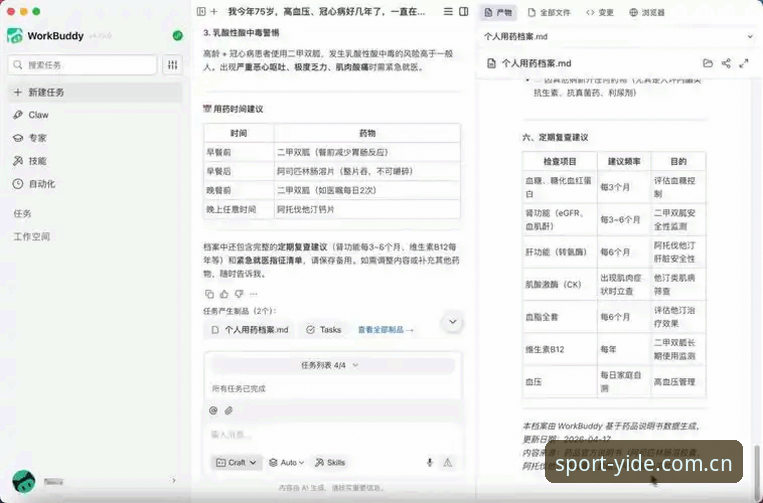The height and width of the screenshot is (503, 763).
Task: Open the list view icon in the chat header
Action: pos(448,12)
